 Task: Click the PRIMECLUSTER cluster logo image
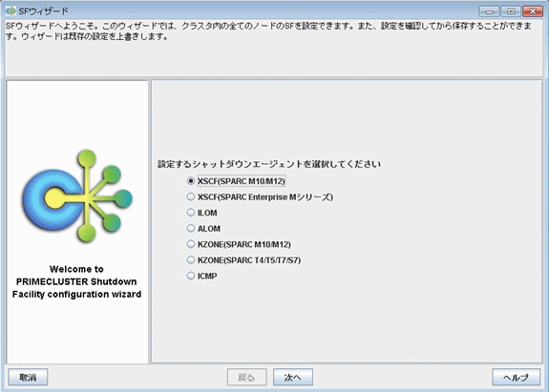77,196
